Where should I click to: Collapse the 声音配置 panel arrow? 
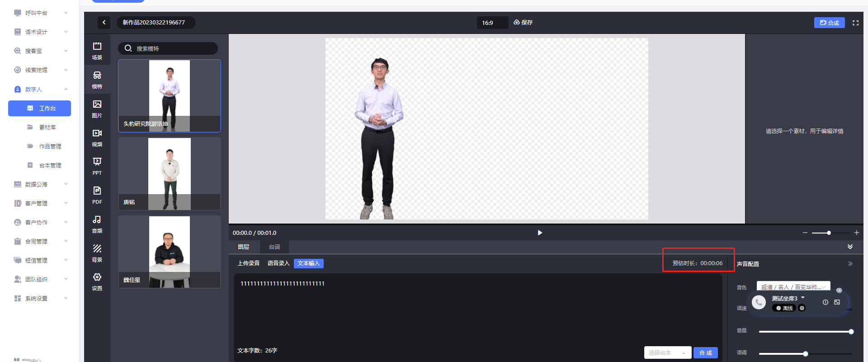pos(850,263)
